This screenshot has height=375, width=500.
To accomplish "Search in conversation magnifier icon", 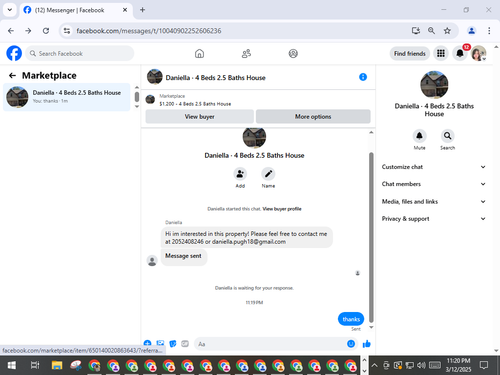I will 447,136.
